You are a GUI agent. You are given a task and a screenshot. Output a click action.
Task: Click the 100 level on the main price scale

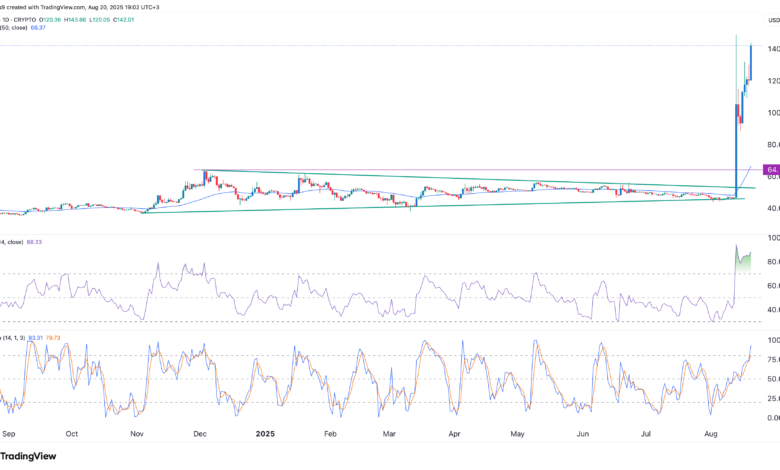tap(770, 113)
